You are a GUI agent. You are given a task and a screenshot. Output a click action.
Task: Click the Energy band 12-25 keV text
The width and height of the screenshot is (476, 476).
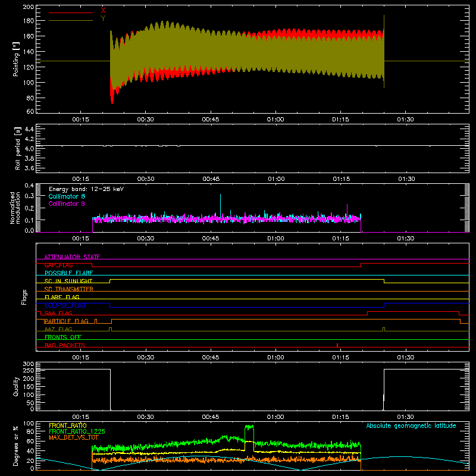pyautogui.click(x=86, y=189)
